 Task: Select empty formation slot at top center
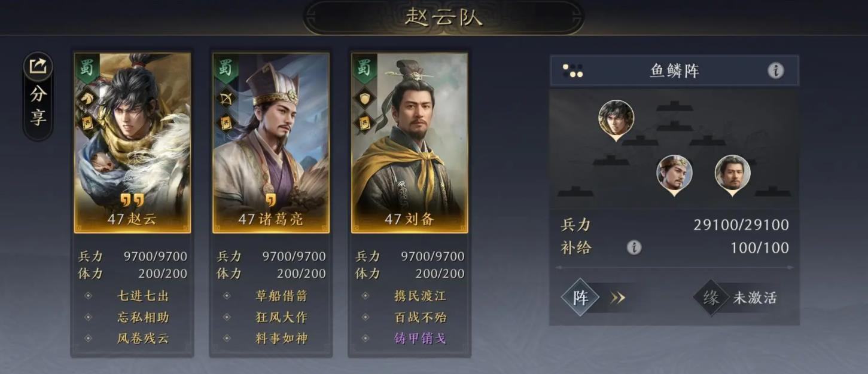tap(674, 107)
